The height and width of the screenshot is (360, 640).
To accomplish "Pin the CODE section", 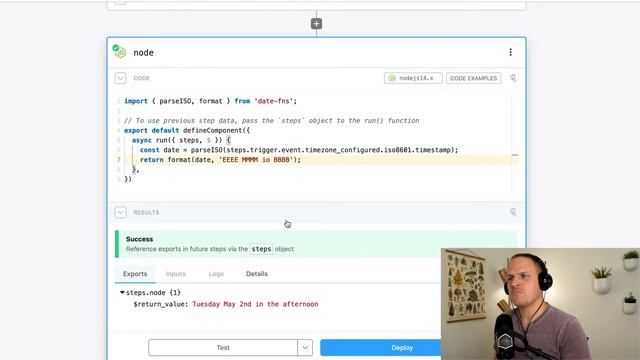I will tap(513, 78).
